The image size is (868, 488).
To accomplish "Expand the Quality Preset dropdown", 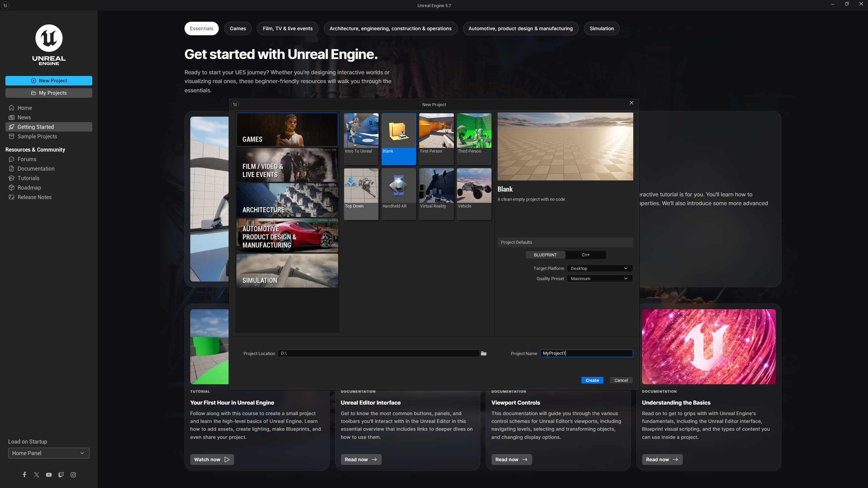I will coord(599,278).
